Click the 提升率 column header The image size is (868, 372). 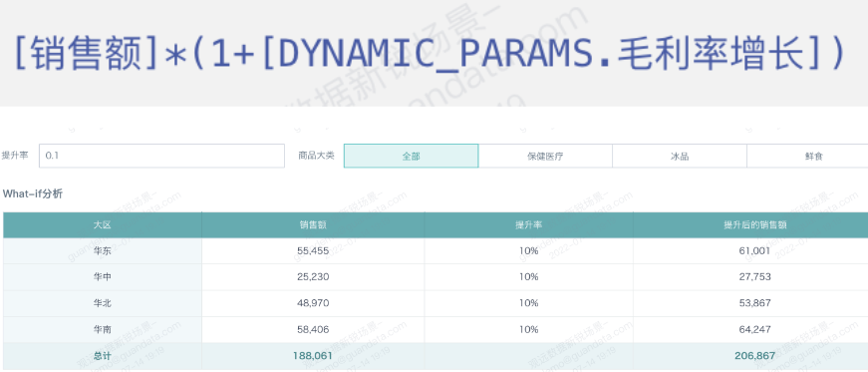click(x=528, y=225)
